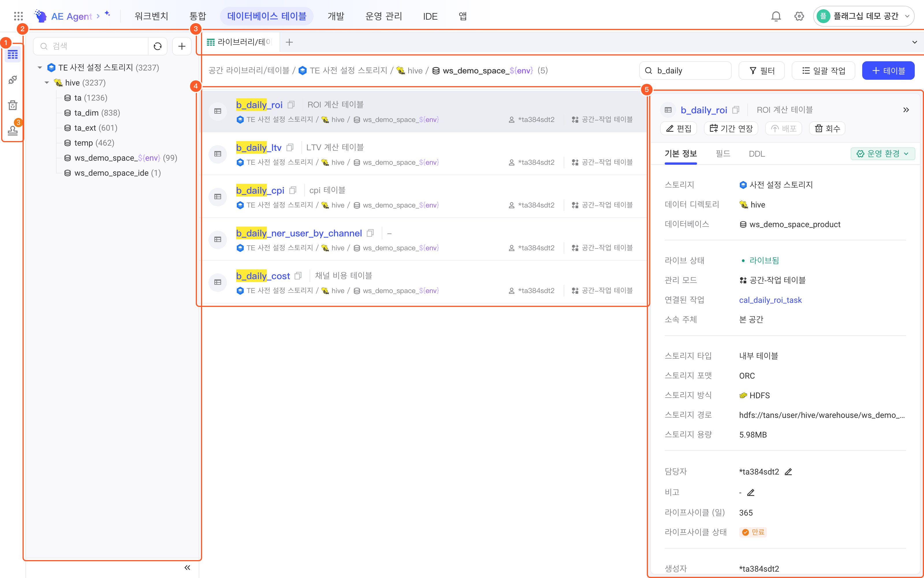
Task: Focus the b_daily table search field
Action: click(685, 70)
